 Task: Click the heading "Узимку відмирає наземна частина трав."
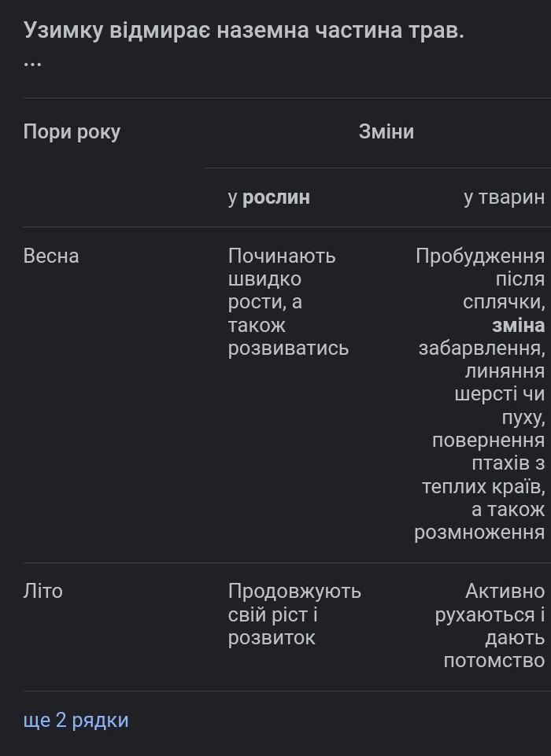point(243,31)
